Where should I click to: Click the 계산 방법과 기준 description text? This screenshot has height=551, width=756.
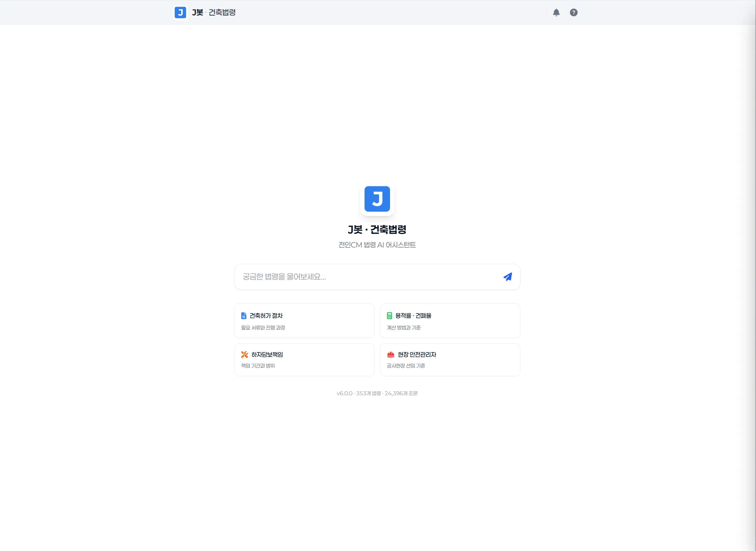click(x=403, y=328)
